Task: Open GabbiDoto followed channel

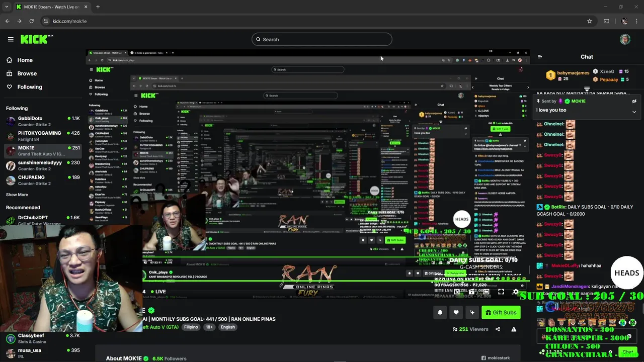Action: coord(43,121)
